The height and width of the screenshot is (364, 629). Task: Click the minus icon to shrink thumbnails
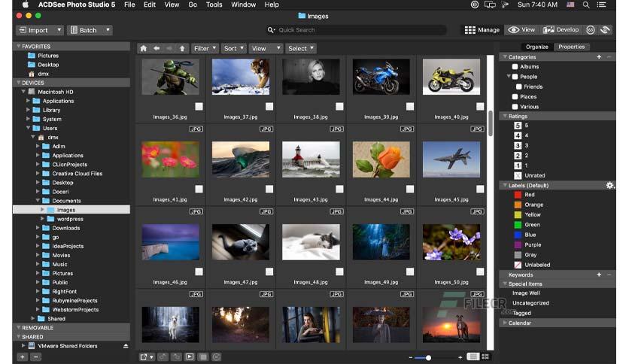coord(410,357)
